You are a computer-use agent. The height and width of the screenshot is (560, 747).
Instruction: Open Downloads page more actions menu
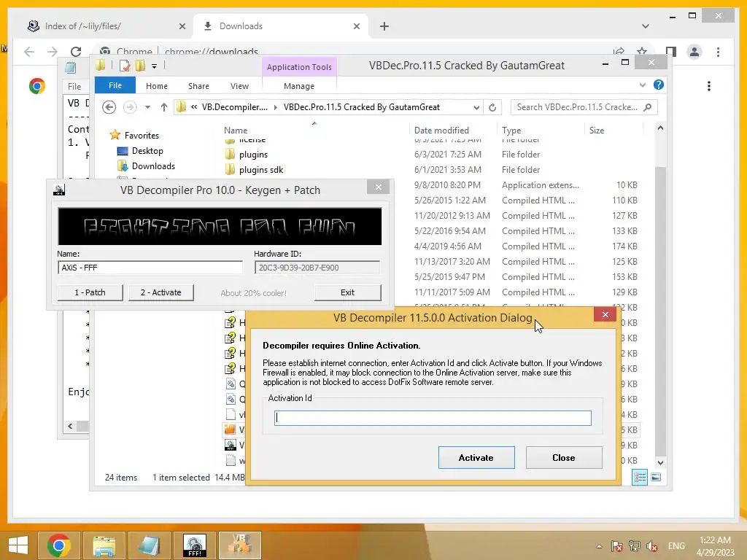[x=709, y=86]
